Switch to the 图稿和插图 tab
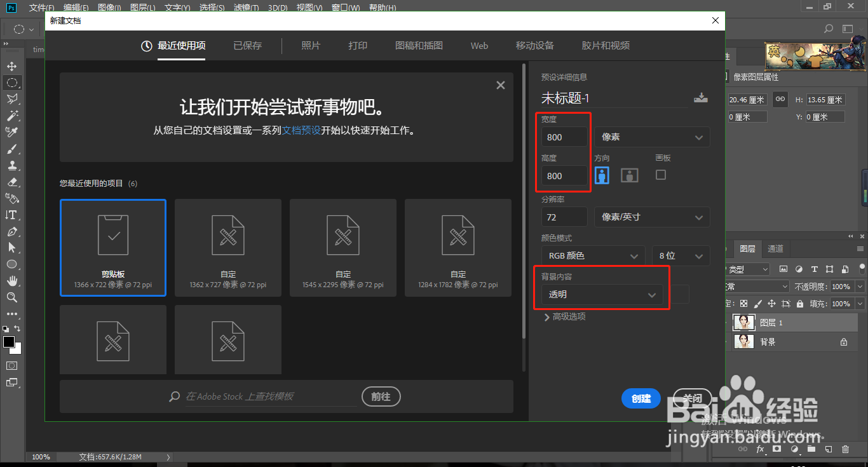 [419, 46]
